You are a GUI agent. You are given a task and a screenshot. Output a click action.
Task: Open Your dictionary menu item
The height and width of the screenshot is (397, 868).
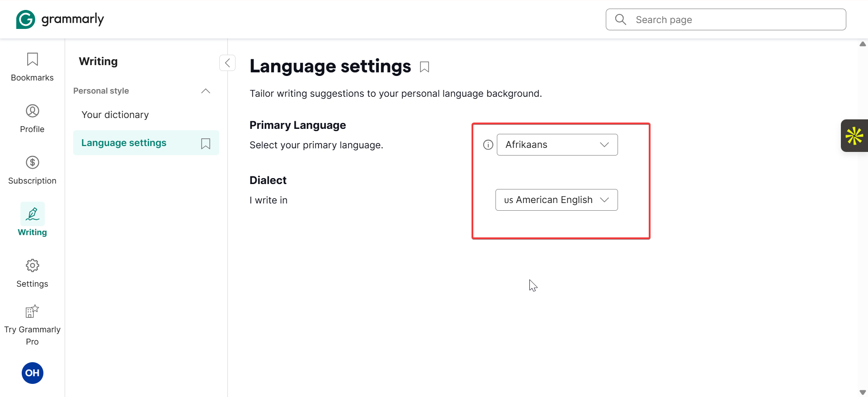coord(115,115)
